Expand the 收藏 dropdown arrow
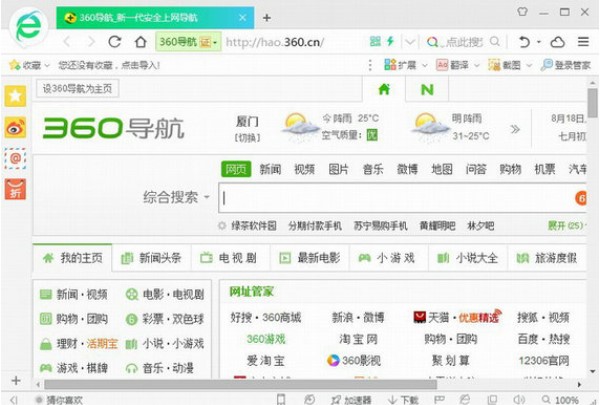Screen dimensions: 600x405 tap(47, 65)
